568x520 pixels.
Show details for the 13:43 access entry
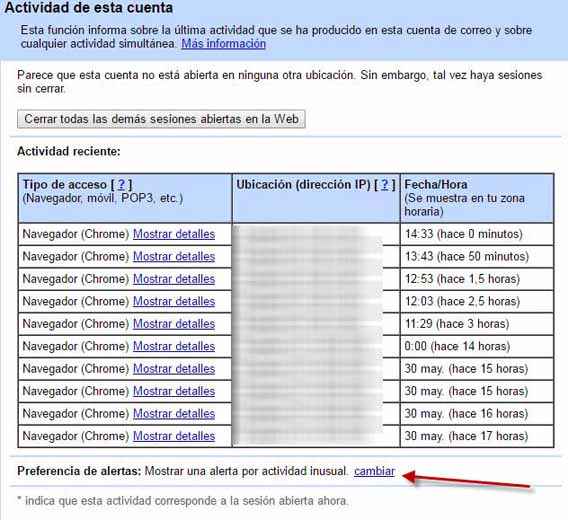point(174,257)
